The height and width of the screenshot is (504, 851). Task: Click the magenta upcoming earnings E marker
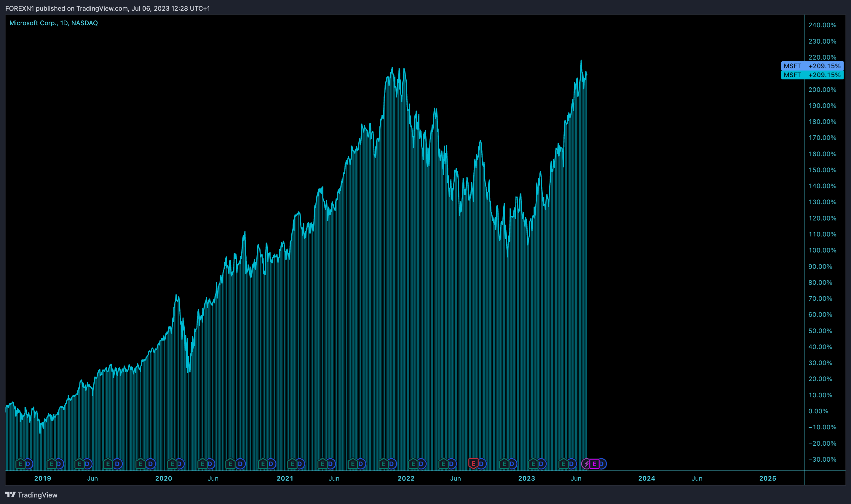[x=594, y=464]
